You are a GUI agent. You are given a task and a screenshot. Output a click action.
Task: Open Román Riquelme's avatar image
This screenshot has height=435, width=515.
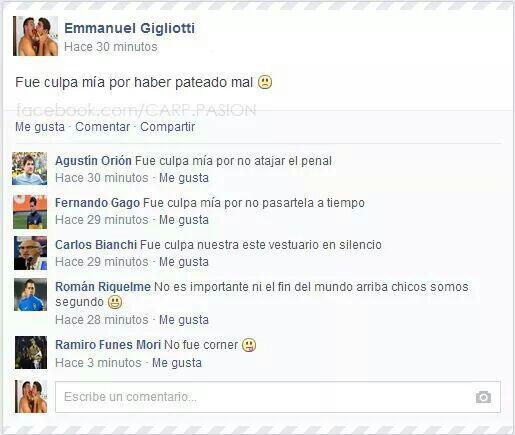30,295
